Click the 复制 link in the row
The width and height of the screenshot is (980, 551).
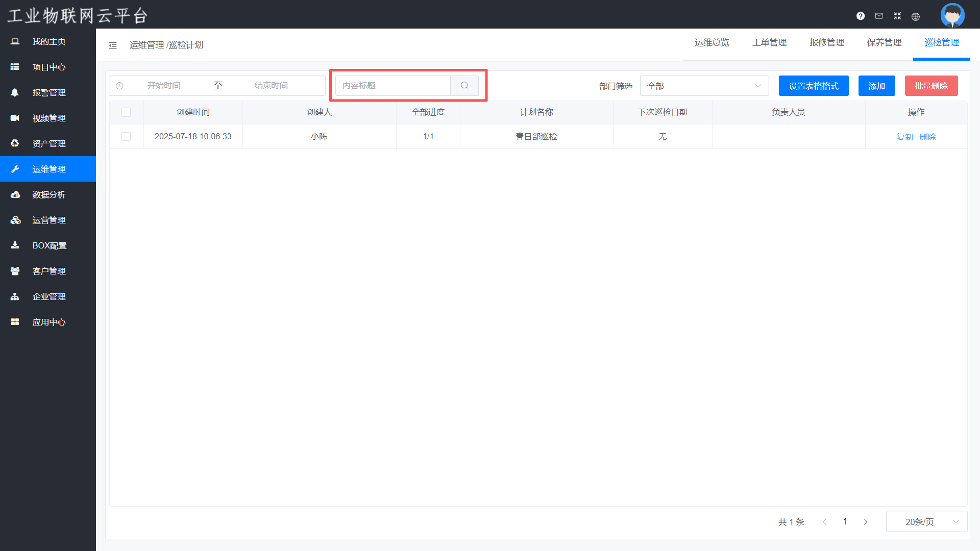(x=904, y=137)
